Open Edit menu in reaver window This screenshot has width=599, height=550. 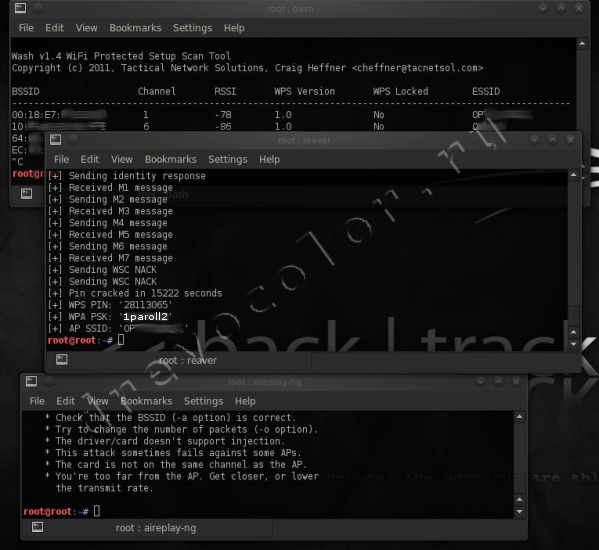click(90, 159)
